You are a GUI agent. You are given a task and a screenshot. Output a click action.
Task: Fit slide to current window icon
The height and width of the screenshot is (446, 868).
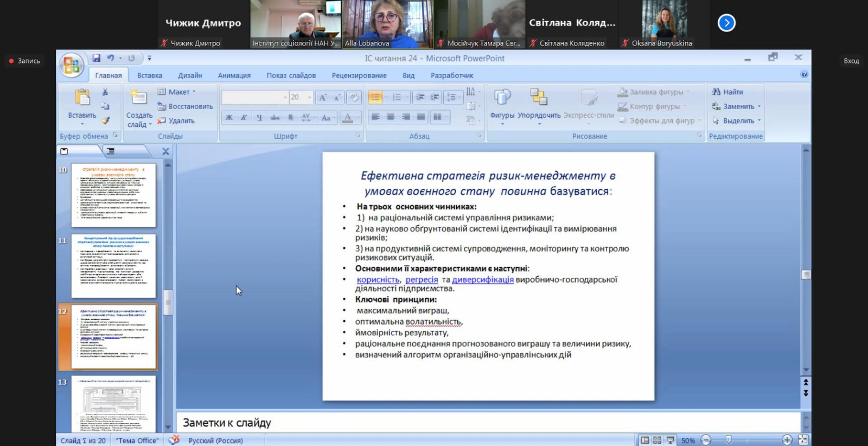[803, 440]
